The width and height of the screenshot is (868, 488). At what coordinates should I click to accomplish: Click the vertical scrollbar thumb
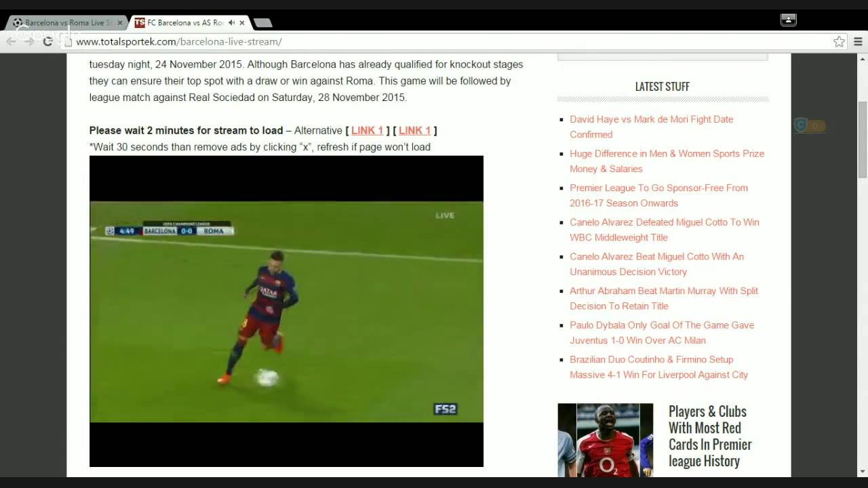(863, 139)
